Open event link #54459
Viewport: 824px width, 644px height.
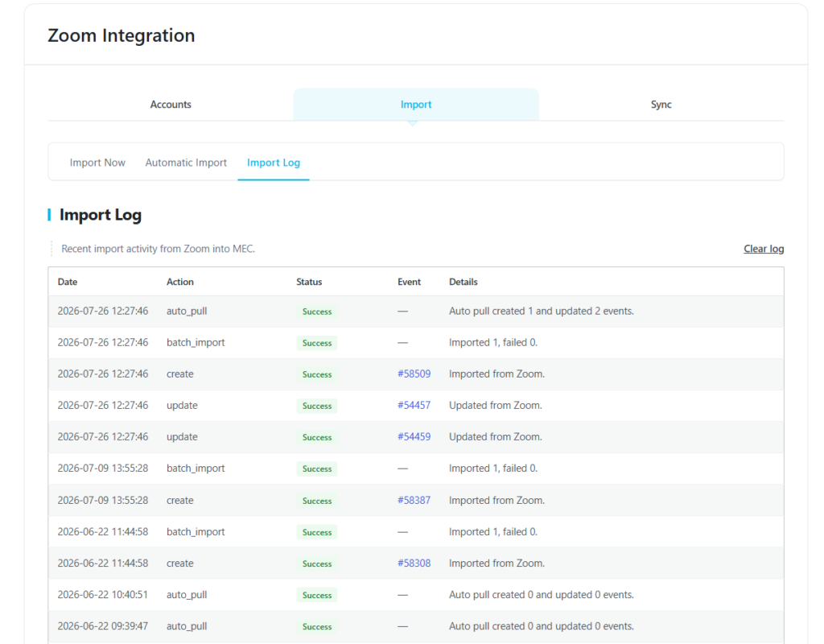point(414,437)
